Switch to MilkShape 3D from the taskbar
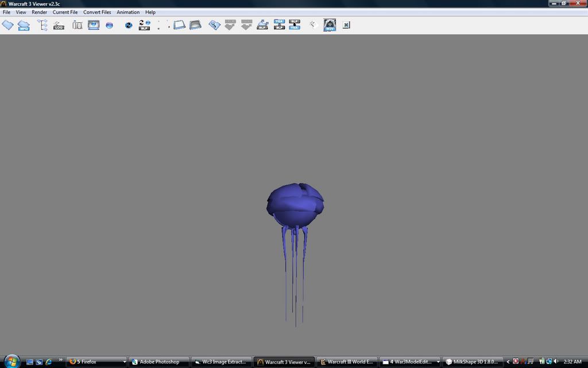Image resolution: width=588 pixels, height=368 pixels. (473, 362)
